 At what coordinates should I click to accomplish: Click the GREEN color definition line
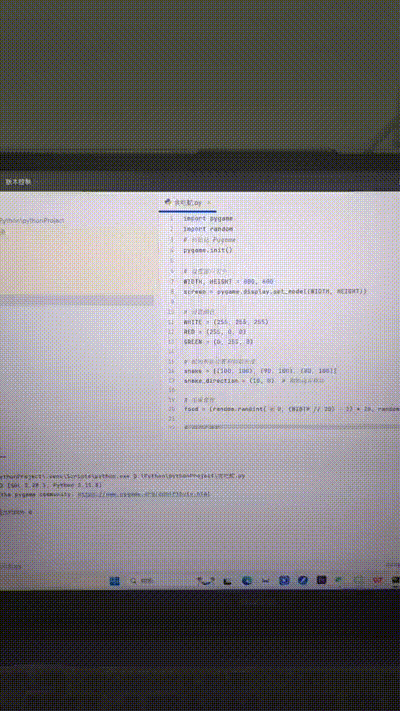(x=218, y=341)
